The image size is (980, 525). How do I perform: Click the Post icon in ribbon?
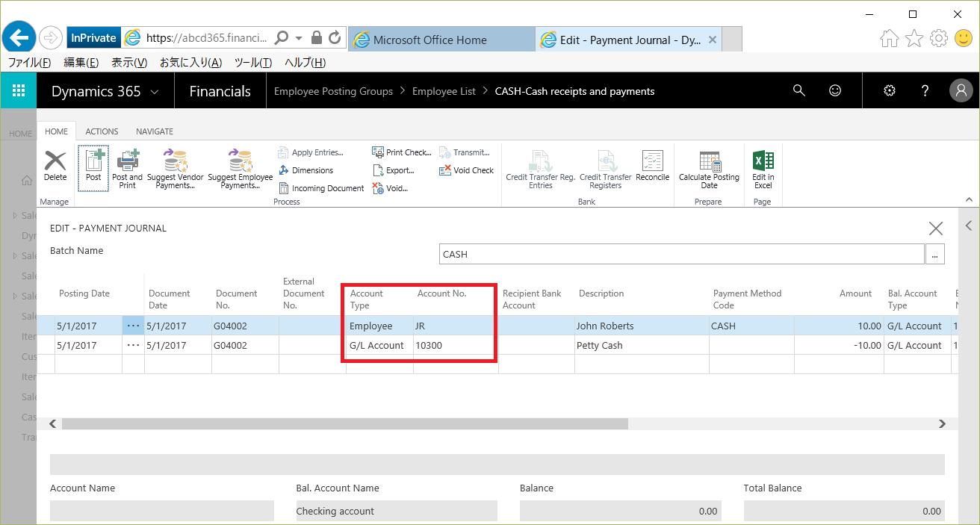click(93, 161)
